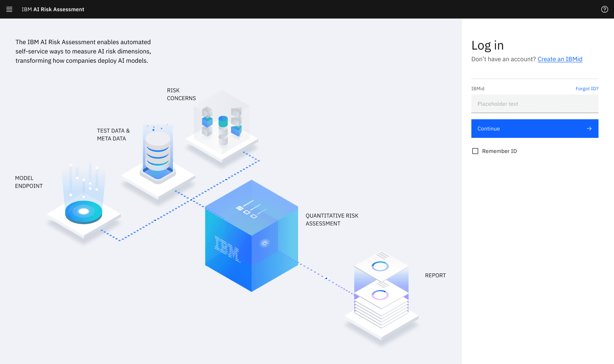The width and height of the screenshot is (614, 364).
Task: Click the 'IBMid' field label
Action: click(x=478, y=89)
